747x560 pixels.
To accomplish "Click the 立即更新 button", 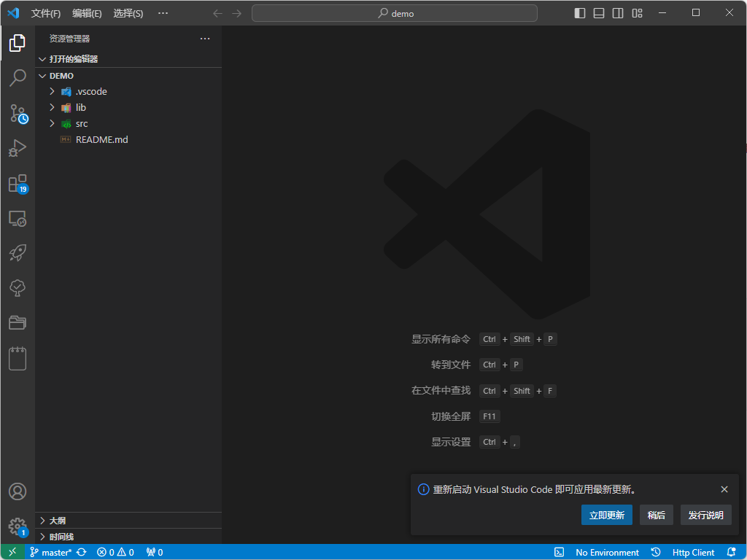I will pos(606,516).
